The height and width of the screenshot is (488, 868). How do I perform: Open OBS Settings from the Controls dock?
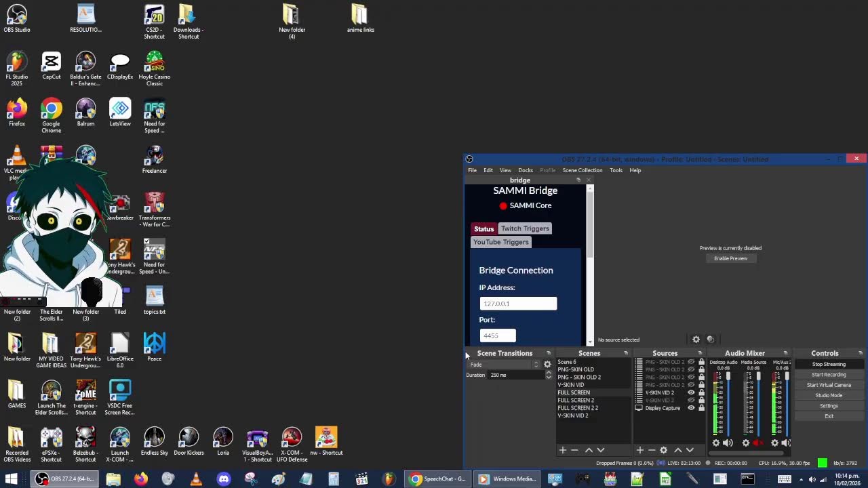point(829,406)
